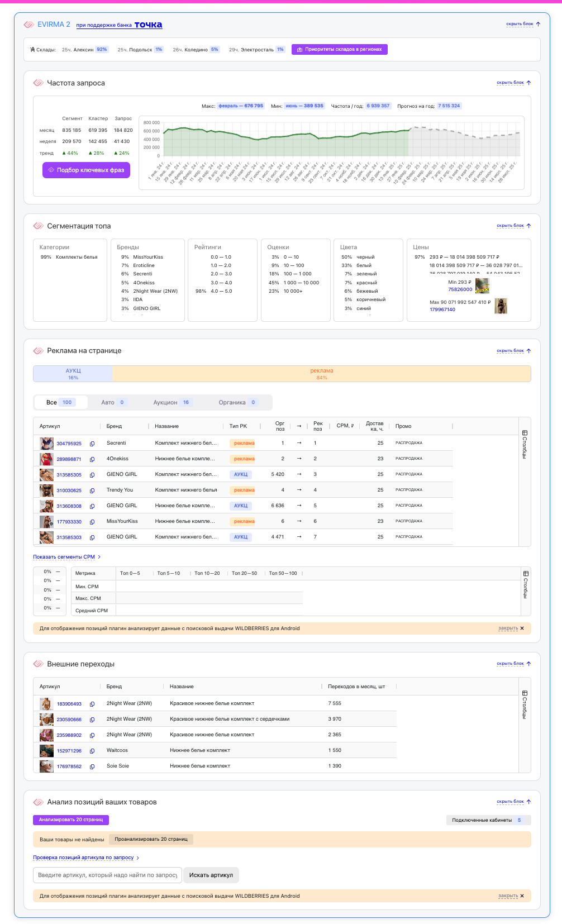The width and height of the screenshot is (562, 924).
Task: Open min price article 75826000
Action: [x=460, y=289]
